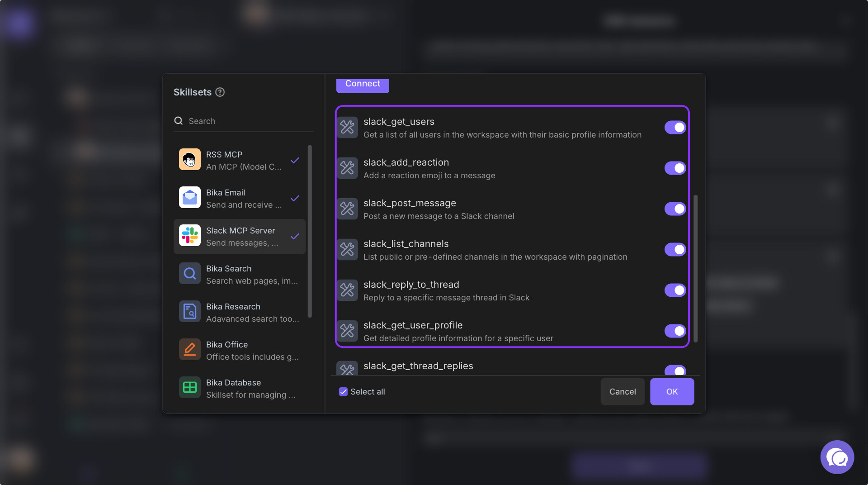Click the RSS MCP avatar icon
The image size is (868, 485).
(189, 160)
